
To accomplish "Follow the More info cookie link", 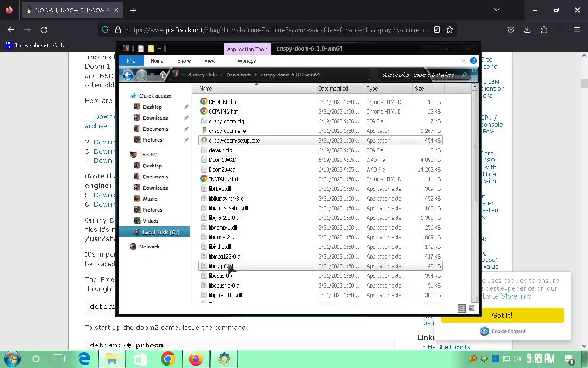I will point(515,296).
